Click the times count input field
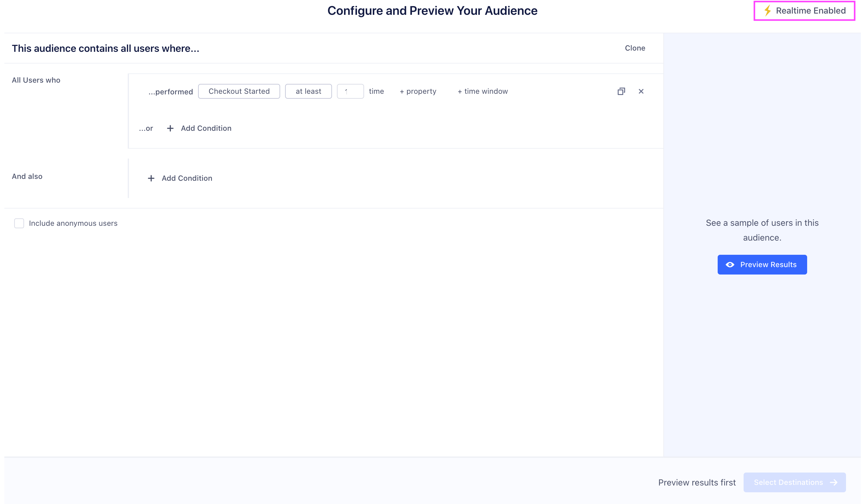Image resolution: width=867 pixels, height=504 pixels. click(x=350, y=92)
